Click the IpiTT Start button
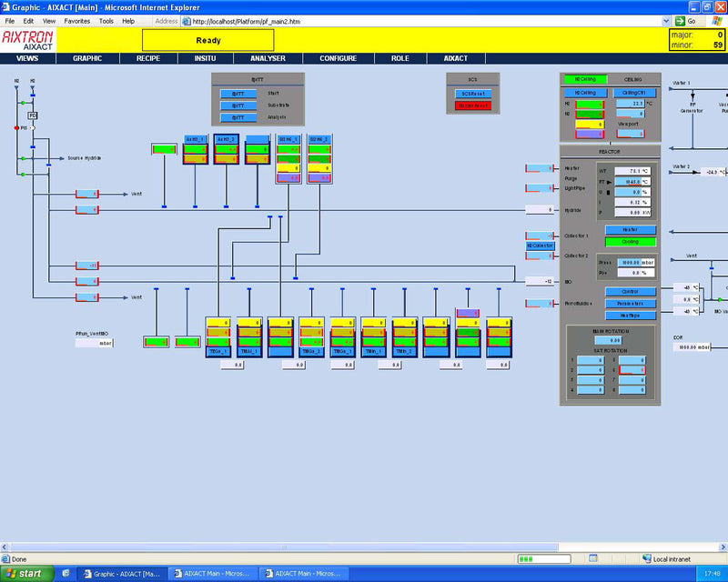The height and width of the screenshot is (582, 728). [x=237, y=92]
